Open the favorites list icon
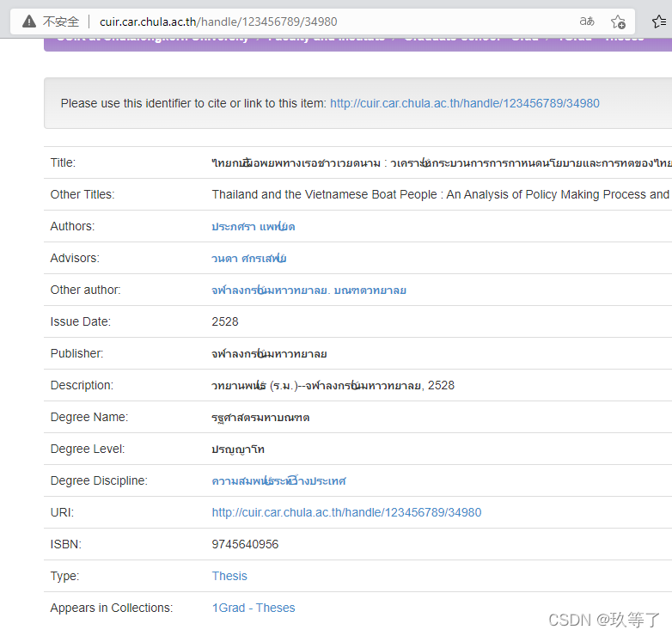The image size is (672, 636). 659,21
